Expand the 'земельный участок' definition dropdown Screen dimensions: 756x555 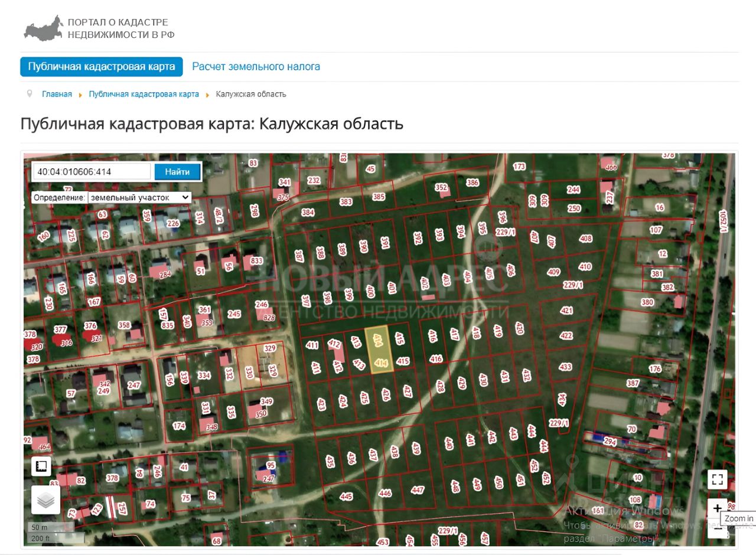pos(139,197)
